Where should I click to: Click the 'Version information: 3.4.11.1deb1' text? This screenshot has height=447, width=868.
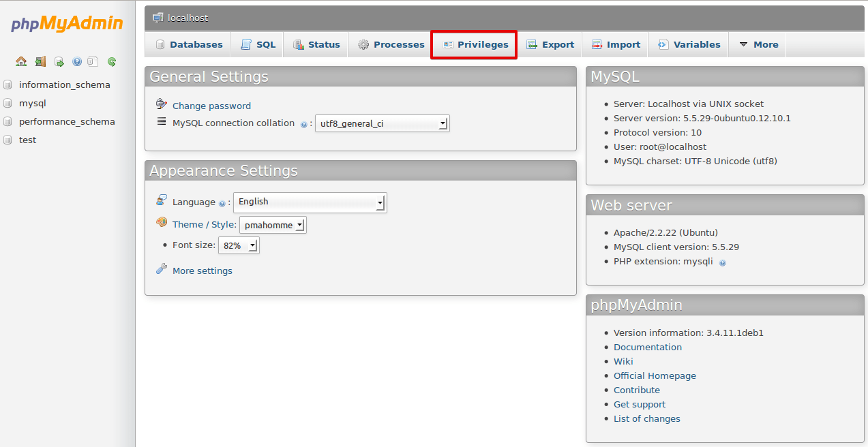(x=689, y=333)
